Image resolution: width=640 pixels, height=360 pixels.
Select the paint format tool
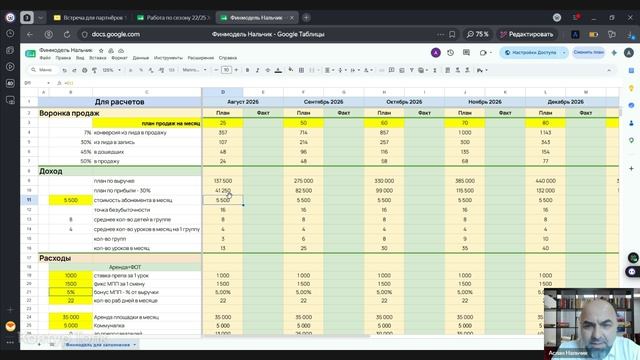(x=94, y=70)
